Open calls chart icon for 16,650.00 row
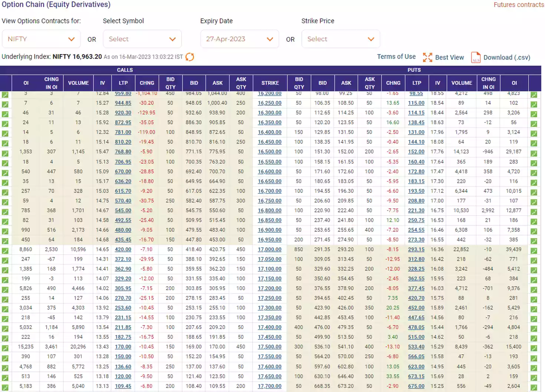 click(5, 182)
